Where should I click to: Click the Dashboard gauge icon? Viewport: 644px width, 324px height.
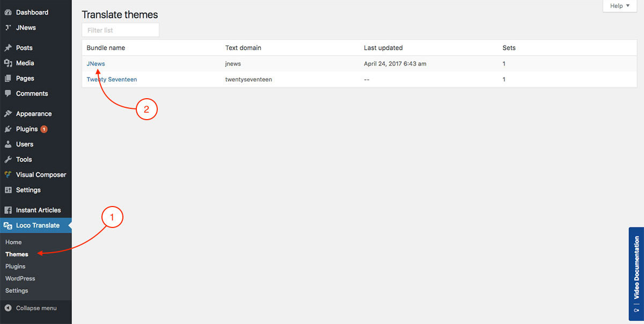pyautogui.click(x=8, y=12)
